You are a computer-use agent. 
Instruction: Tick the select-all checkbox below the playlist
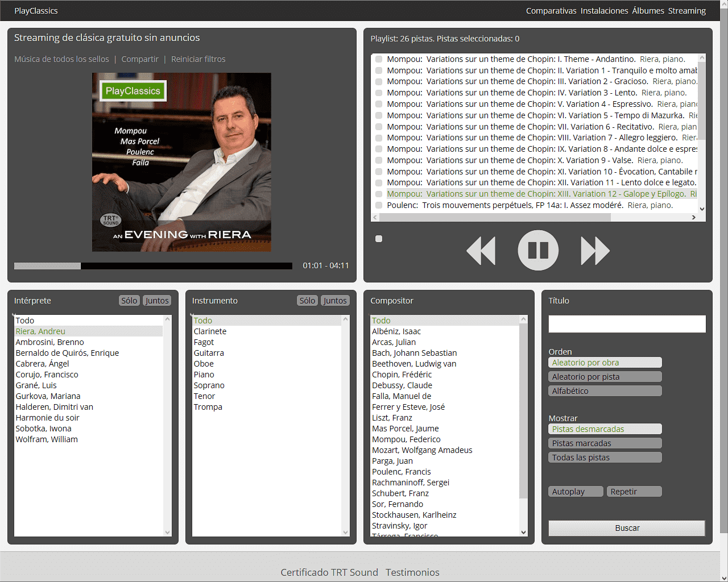click(x=379, y=239)
